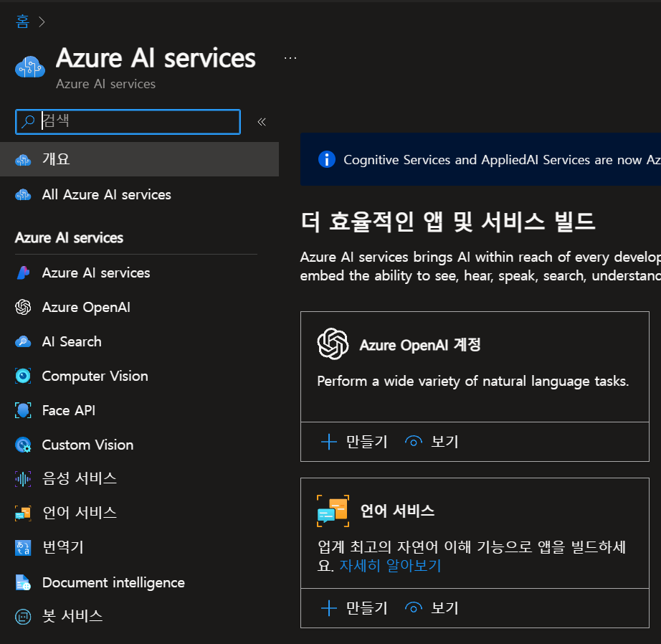Follow the 자세히 알아보기 link
This screenshot has height=644, width=661.
tap(390, 566)
